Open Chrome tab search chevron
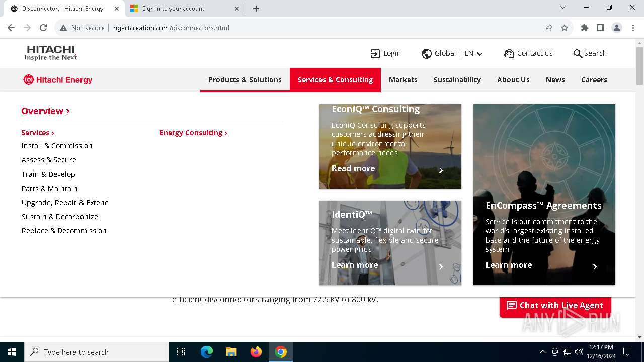 pyautogui.click(x=563, y=8)
